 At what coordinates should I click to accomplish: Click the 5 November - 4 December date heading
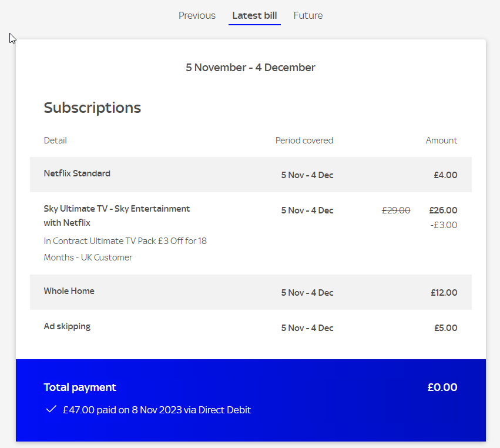tap(251, 67)
